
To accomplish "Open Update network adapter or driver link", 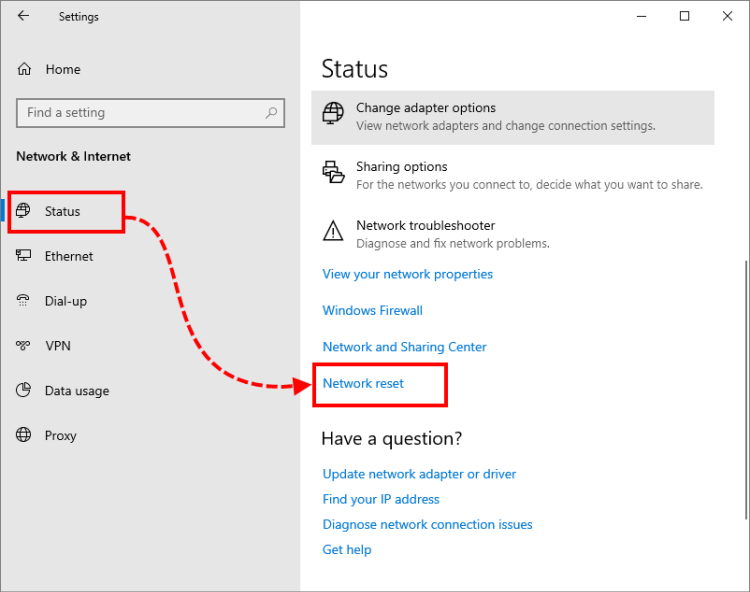I will click(x=419, y=474).
